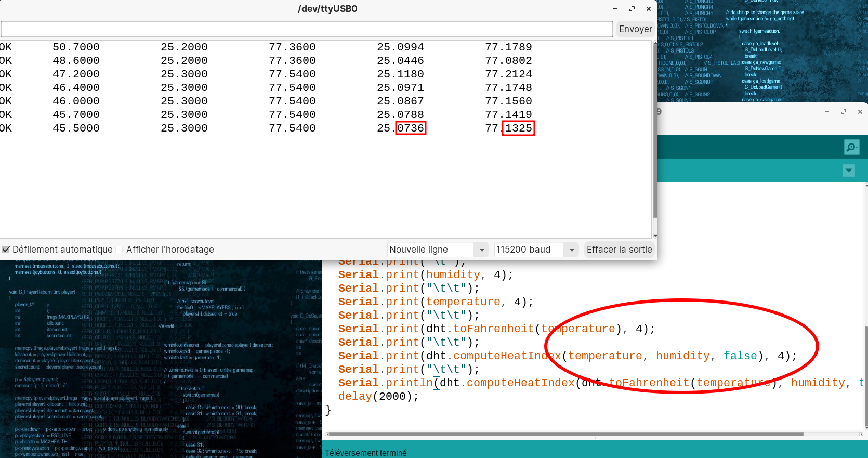Click Effacer la sortie button
The image size is (868, 458).
pyautogui.click(x=619, y=250)
